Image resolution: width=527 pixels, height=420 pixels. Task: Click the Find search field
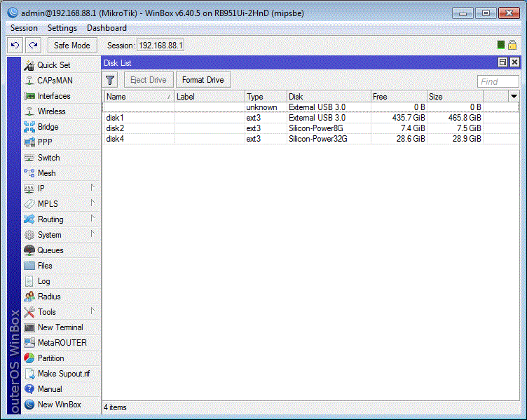point(498,81)
